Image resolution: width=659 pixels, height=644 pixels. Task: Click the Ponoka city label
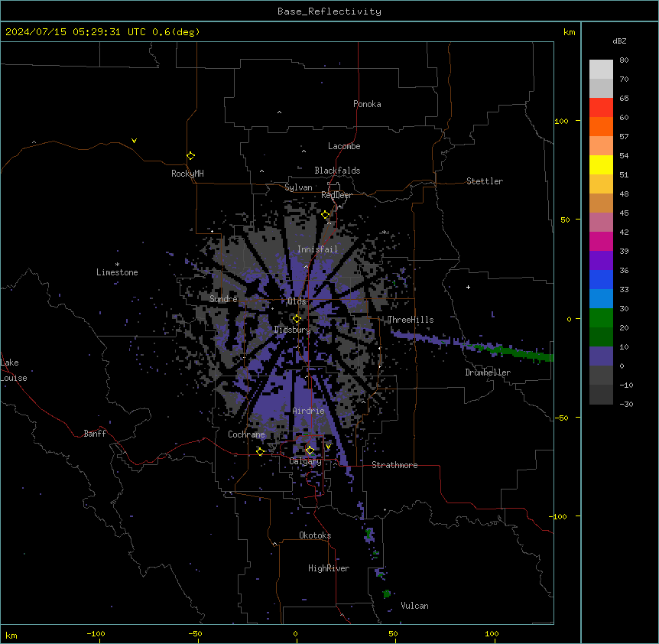[x=367, y=104]
